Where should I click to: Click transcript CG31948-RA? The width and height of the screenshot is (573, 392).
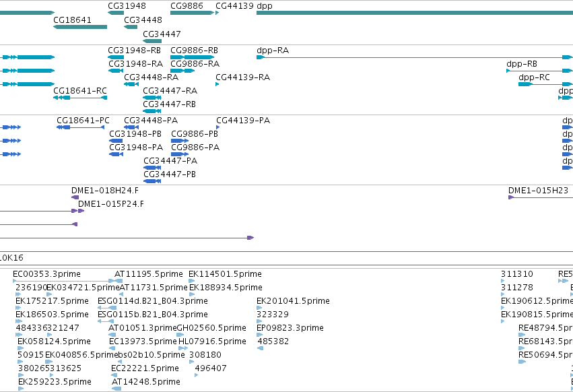[135, 64]
